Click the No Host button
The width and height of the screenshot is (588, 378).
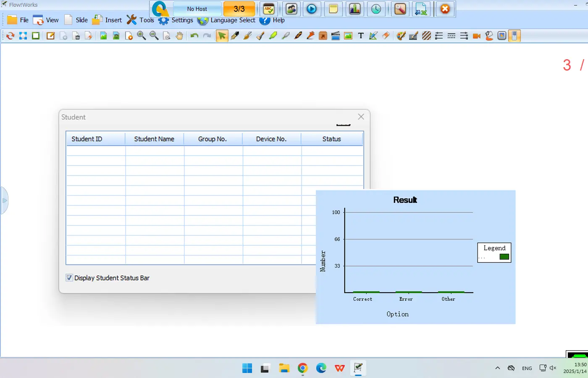[x=197, y=9]
